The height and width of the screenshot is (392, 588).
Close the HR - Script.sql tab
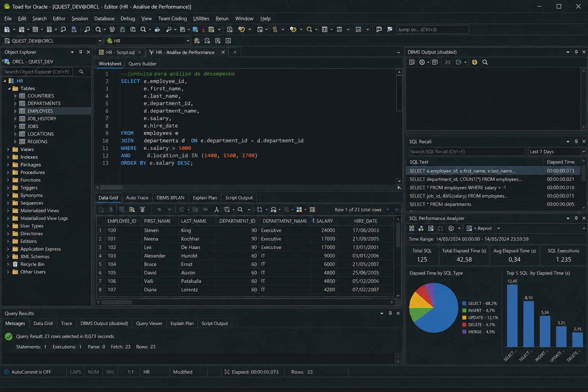140,52
